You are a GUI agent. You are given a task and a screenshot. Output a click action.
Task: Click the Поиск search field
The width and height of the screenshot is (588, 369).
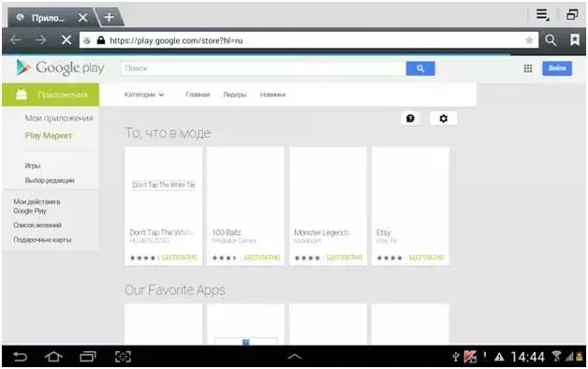[263, 68]
